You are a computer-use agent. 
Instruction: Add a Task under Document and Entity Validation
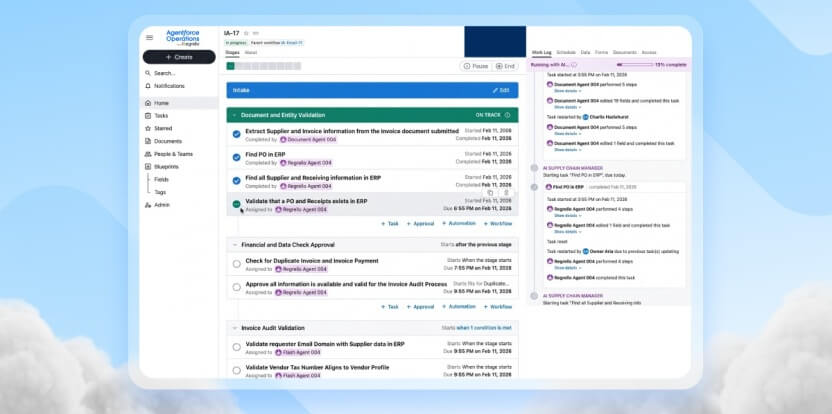pyautogui.click(x=390, y=224)
